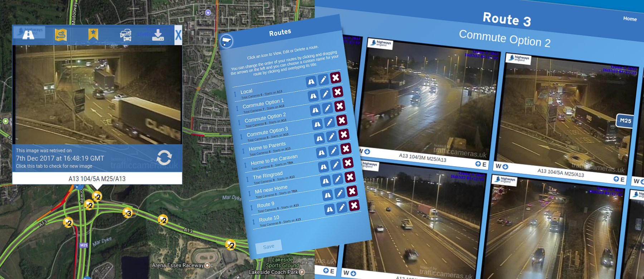Click the Save button in Routes panel
Screen dimensions: 644x279
pyautogui.click(x=269, y=246)
